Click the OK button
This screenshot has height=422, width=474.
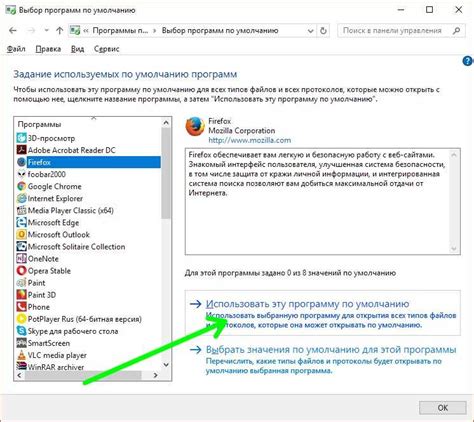click(x=443, y=408)
